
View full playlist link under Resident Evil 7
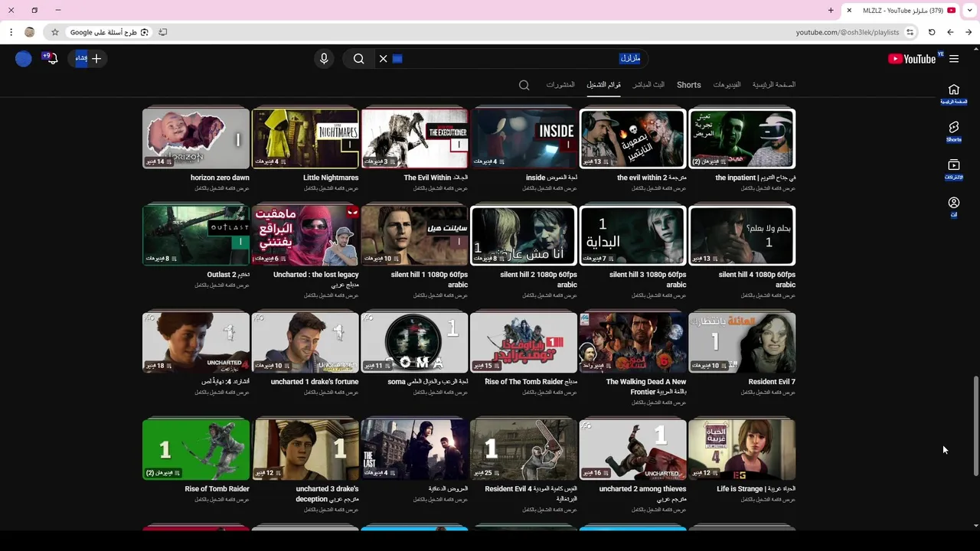[x=768, y=393]
